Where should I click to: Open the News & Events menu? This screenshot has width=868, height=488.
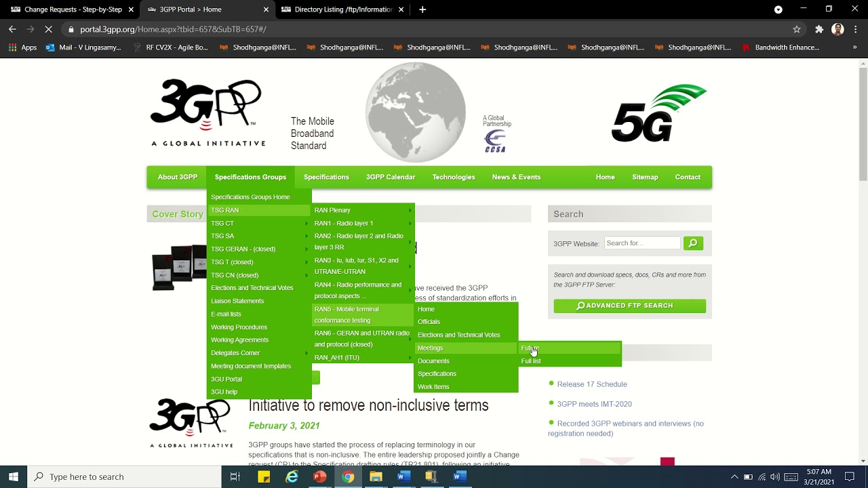pos(516,177)
